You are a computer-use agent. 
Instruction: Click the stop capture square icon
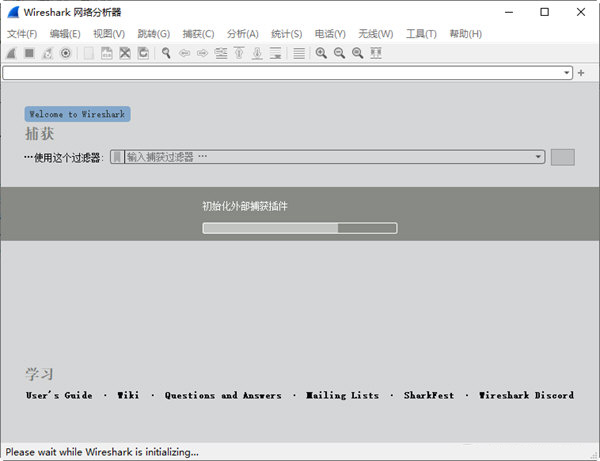click(x=29, y=53)
